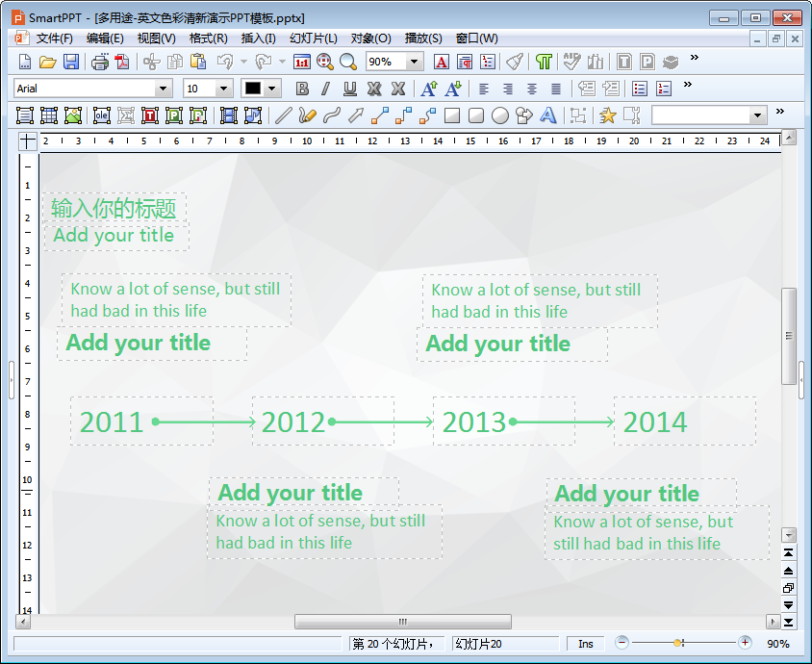812x664 pixels.
Task: Open the 编辑(E) menu
Action: click(105, 38)
